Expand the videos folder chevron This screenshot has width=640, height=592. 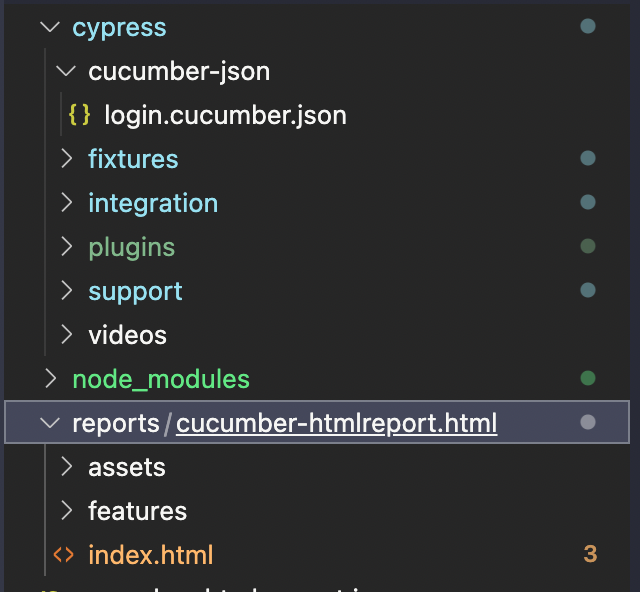[x=67, y=335]
